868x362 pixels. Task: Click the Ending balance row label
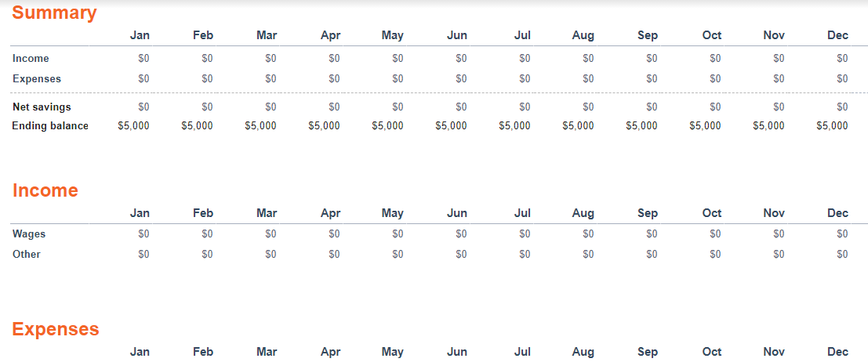(50, 126)
